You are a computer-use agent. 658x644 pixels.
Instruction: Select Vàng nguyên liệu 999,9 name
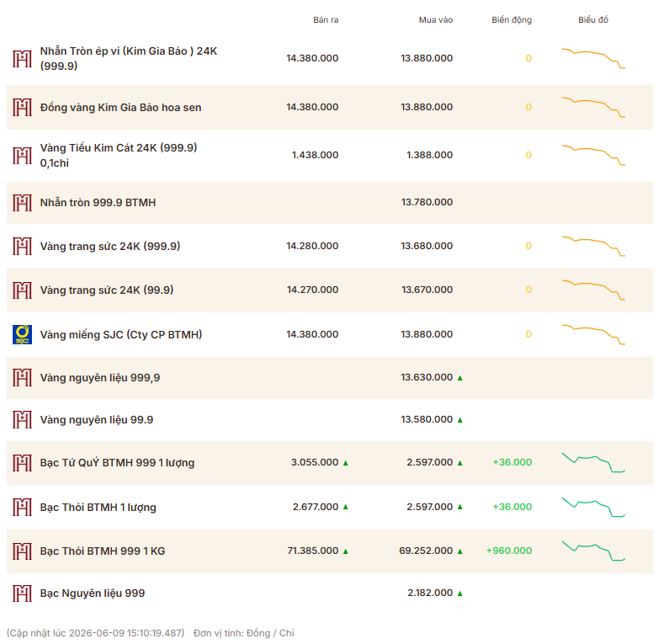100,378
